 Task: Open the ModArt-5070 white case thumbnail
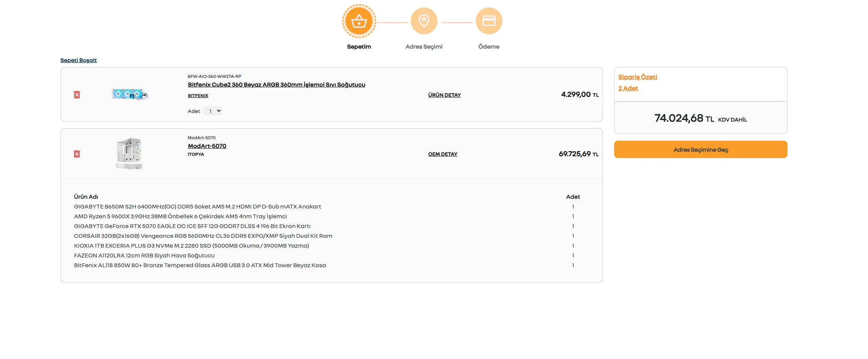[x=129, y=154]
